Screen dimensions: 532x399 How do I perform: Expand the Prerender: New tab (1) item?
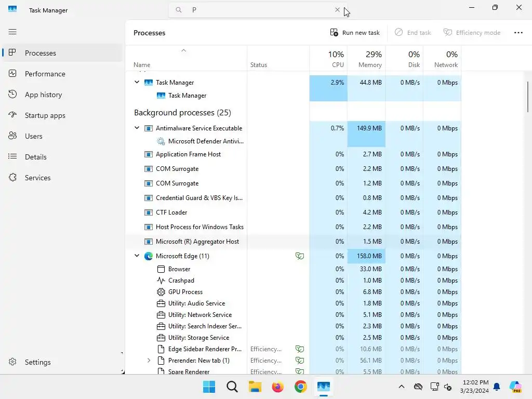[149, 361]
